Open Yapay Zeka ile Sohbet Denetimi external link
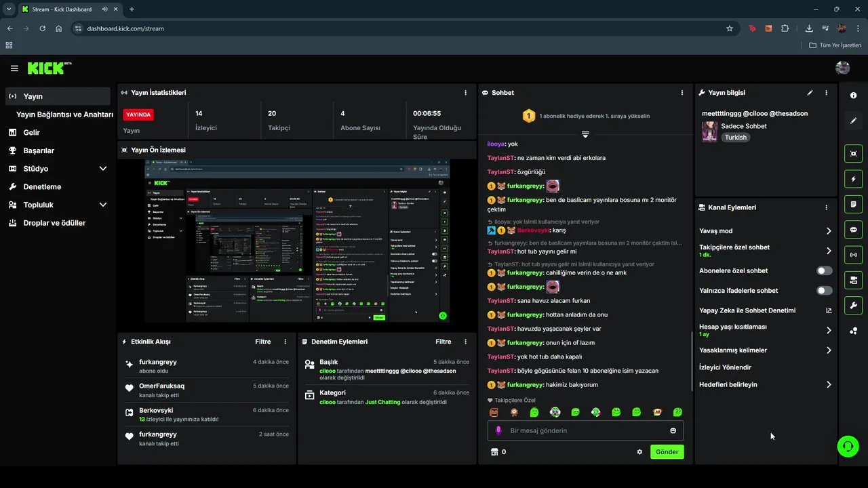The image size is (868, 488). point(829,310)
